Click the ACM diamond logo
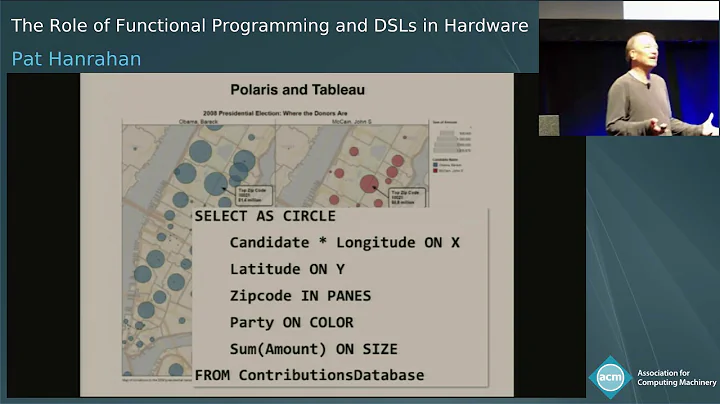 coord(610,377)
